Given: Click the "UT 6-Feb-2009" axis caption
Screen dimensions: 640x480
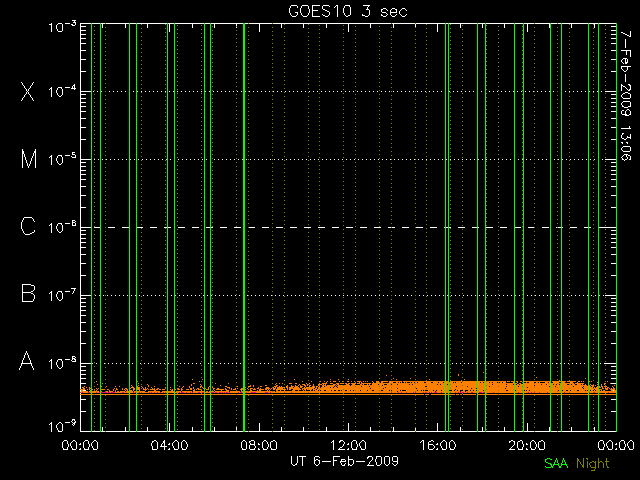Looking at the screenshot, I should pos(344,461).
